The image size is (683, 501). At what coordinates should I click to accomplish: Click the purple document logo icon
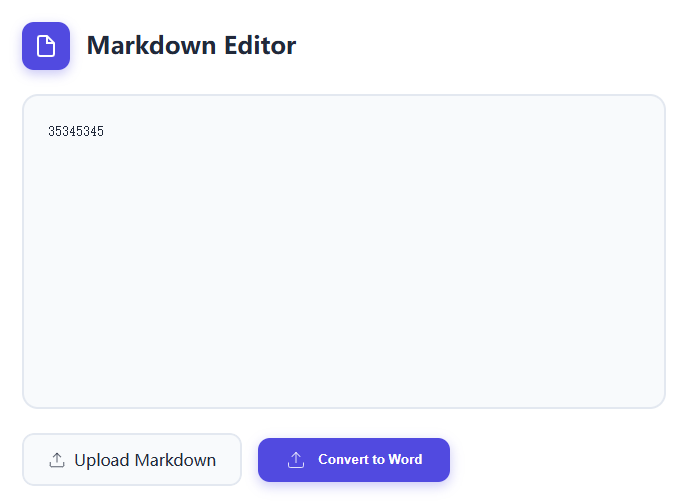pyautogui.click(x=46, y=46)
